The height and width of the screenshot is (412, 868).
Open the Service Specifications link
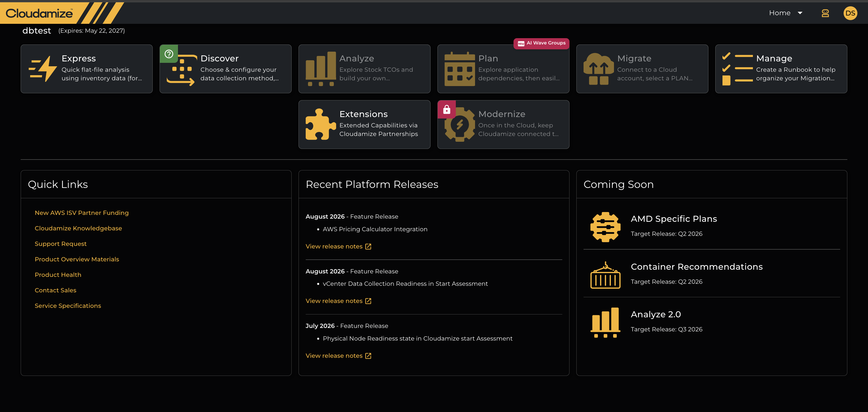(68, 306)
